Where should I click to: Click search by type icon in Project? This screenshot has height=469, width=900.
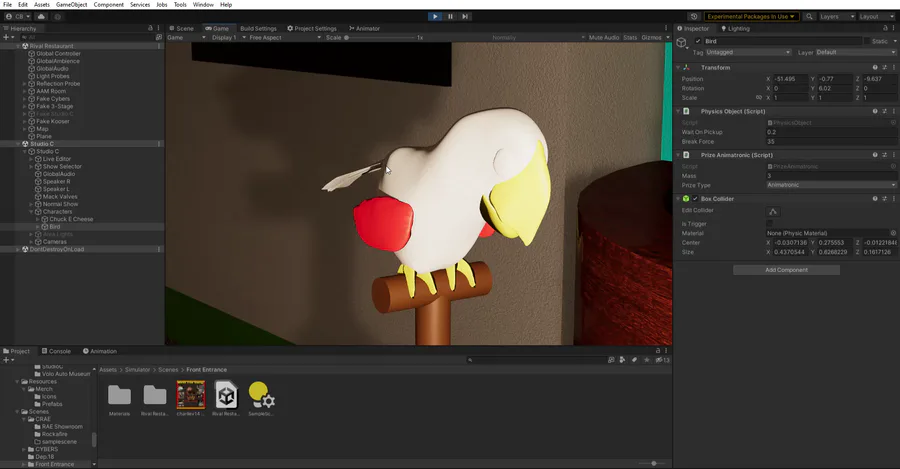(x=622, y=360)
